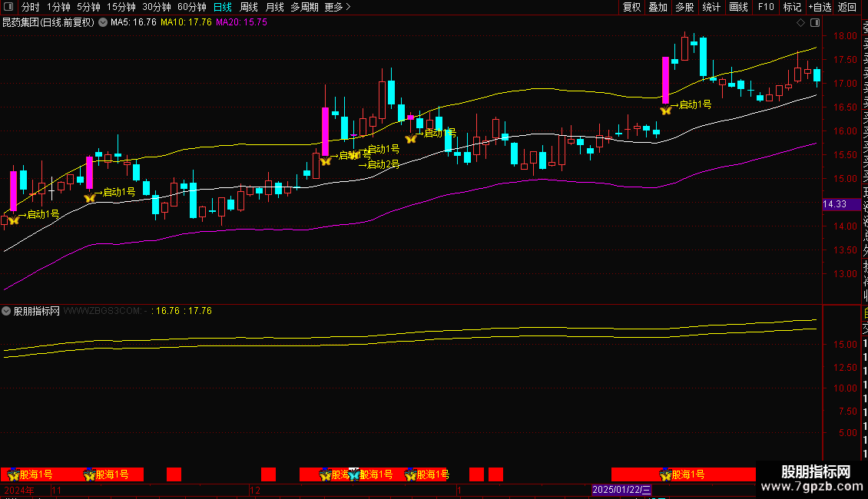Click the 18.00 price axis label
Screen dimensions: 868x499
pyautogui.click(x=845, y=36)
